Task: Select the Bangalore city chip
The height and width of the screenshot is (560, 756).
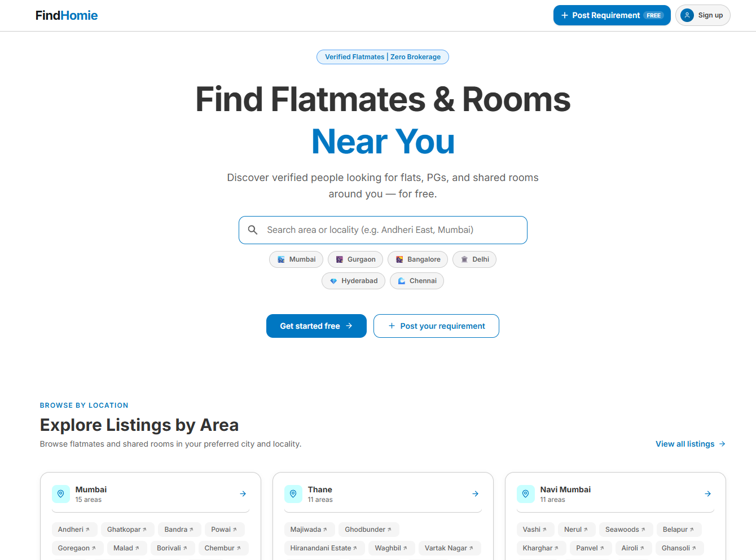Action: pyautogui.click(x=417, y=259)
